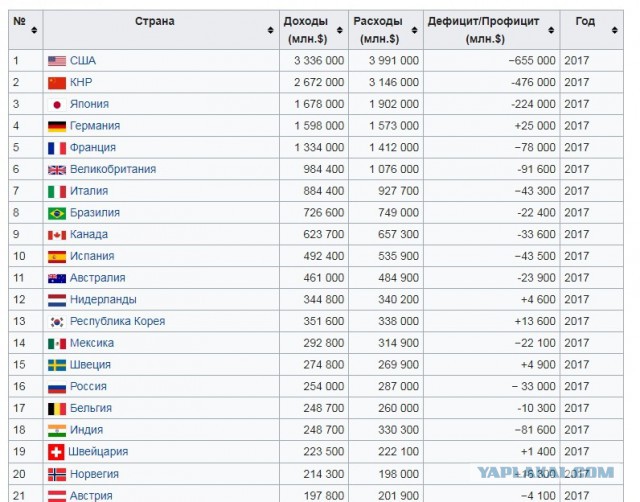Viewport: 640px width, 502px height.
Task: Click the China flag icon
Action: click(57, 82)
